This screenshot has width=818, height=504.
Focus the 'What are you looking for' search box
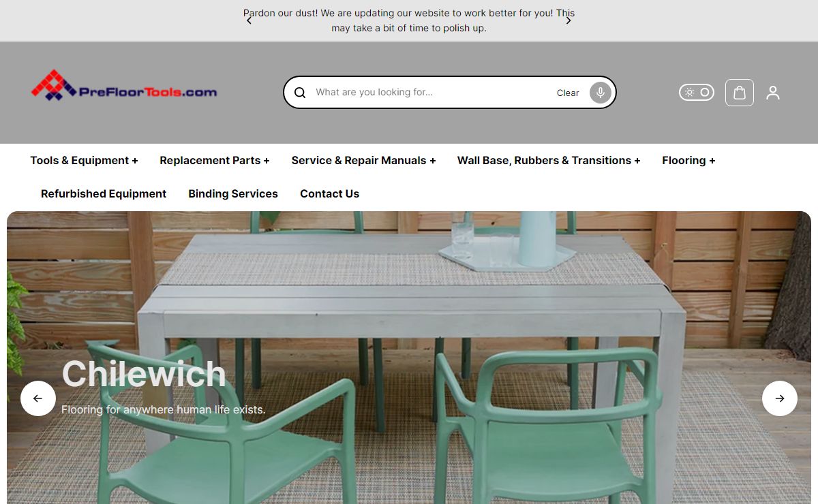pos(432,93)
